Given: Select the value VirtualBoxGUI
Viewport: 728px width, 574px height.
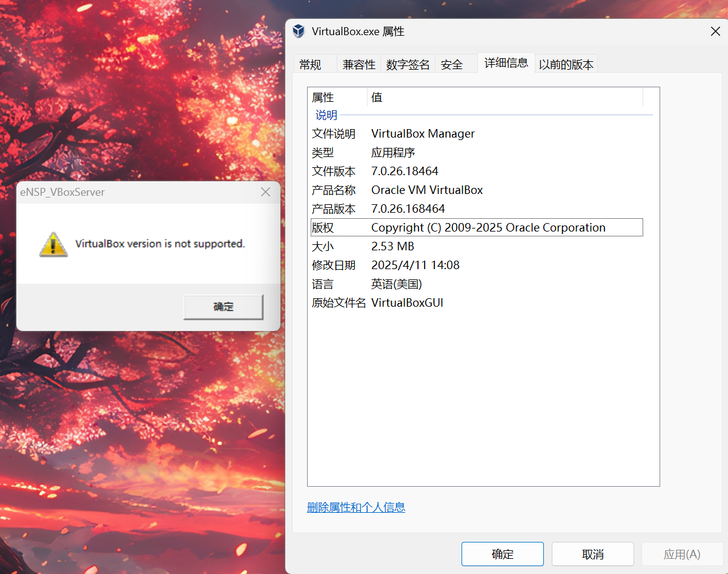Looking at the screenshot, I should (407, 302).
